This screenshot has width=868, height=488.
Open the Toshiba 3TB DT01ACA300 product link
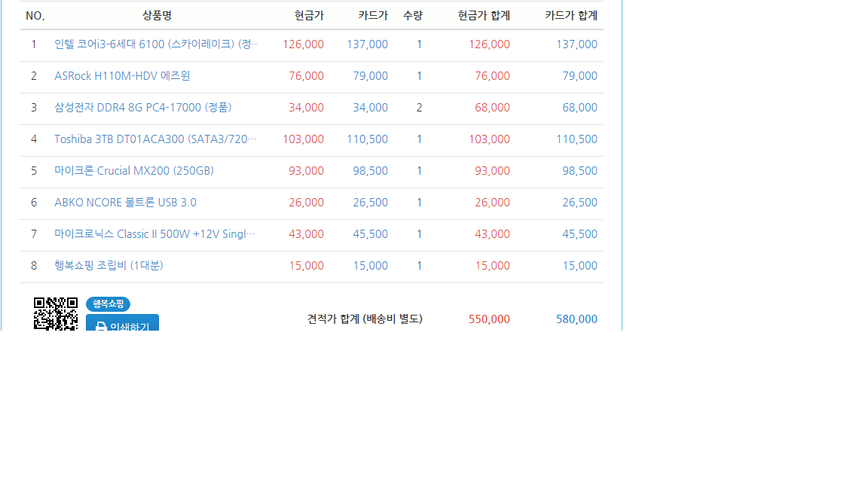coord(155,139)
